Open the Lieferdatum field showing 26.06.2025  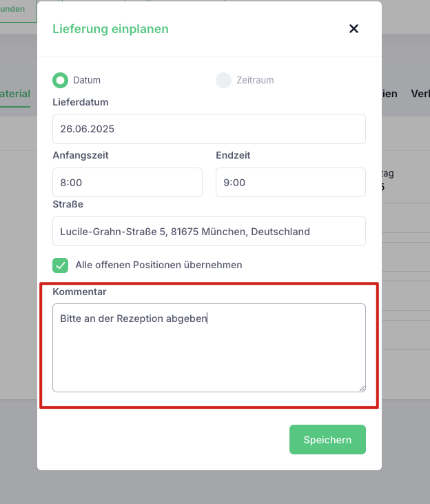pos(209,129)
